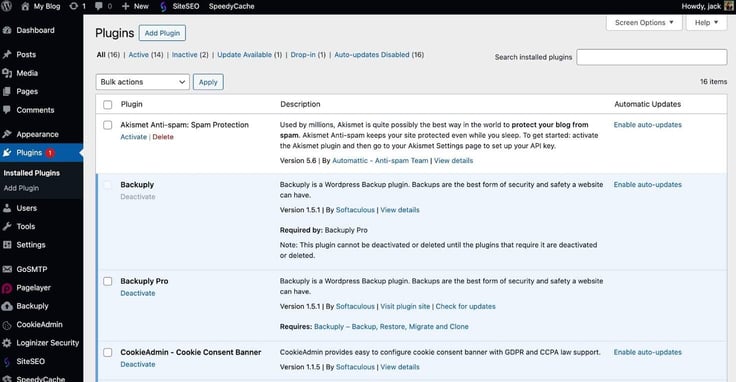
Task: Open SpeedyCache in admin bar
Action: pyautogui.click(x=231, y=6)
